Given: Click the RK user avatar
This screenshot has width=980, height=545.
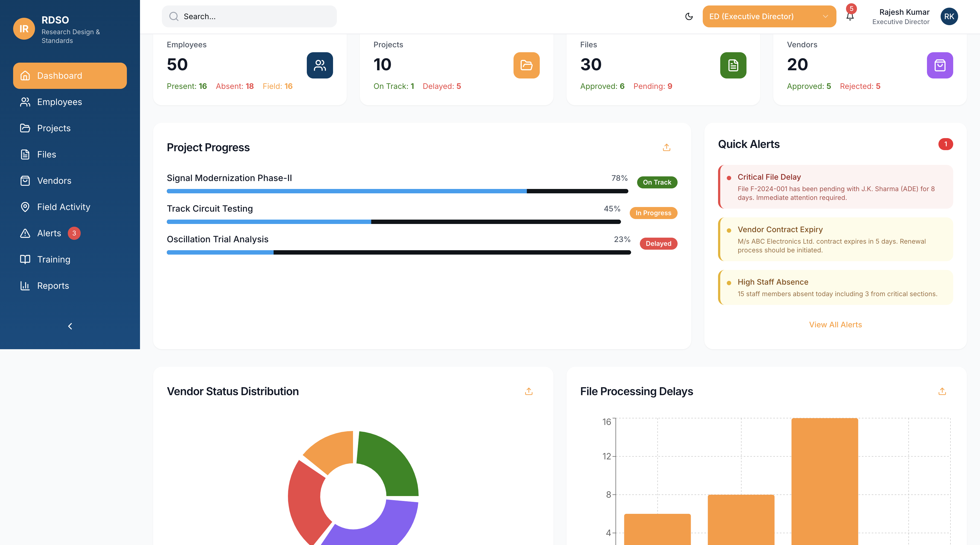Looking at the screenshot, I should [x=949, y=16].
